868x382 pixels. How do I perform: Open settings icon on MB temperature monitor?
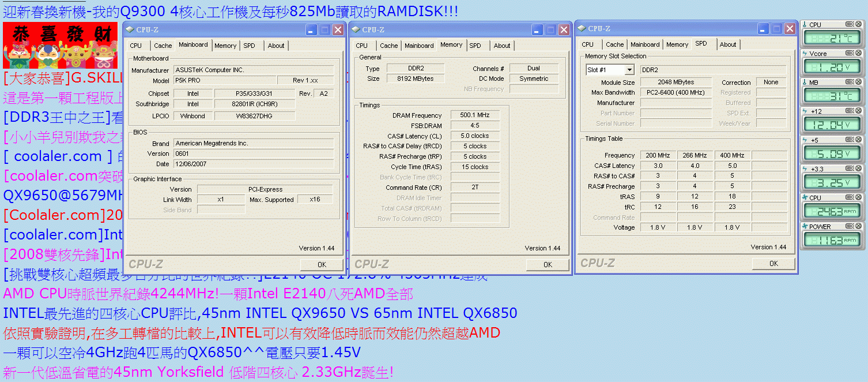(849, 82)
